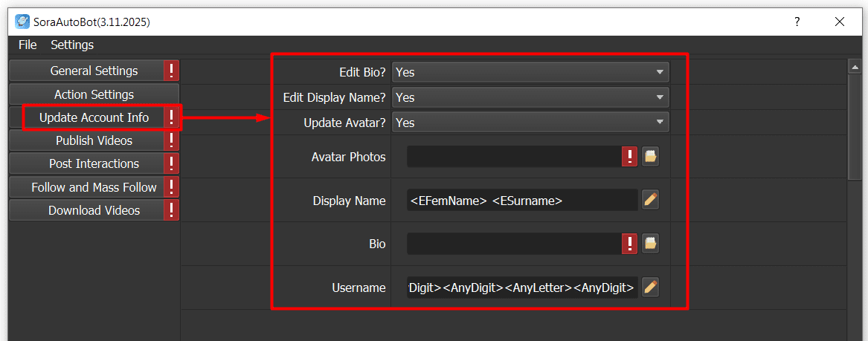
Task: Click the Display Name pencil edit icon
Action: pyautogui.click(x=651, y=200)
